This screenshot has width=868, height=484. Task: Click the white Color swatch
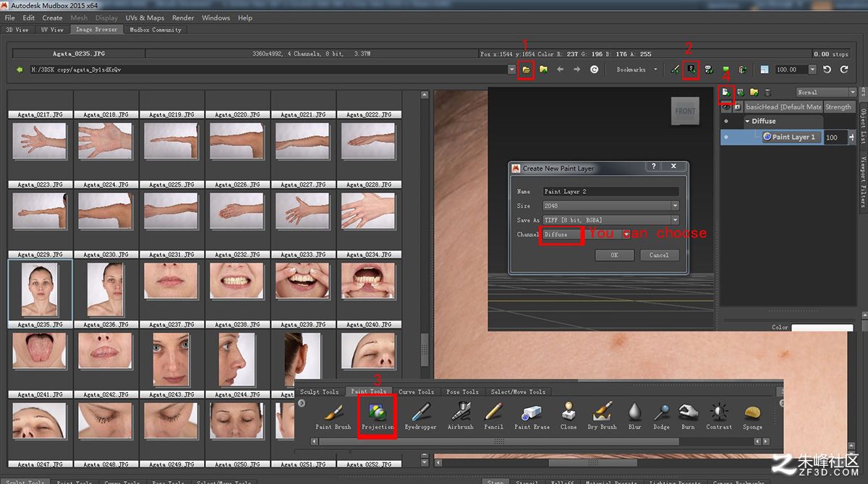[x=822, y=327]
